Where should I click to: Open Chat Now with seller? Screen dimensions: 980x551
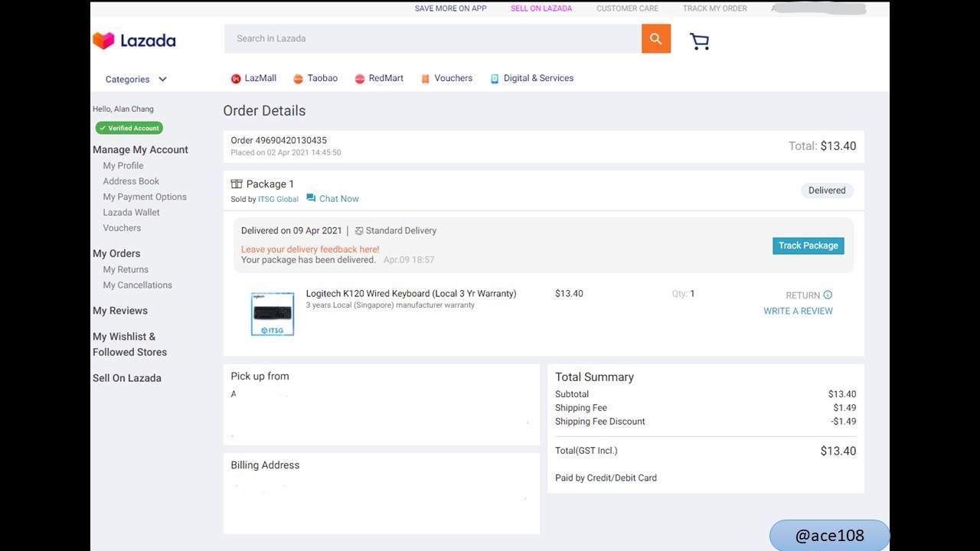coord(339,199)
